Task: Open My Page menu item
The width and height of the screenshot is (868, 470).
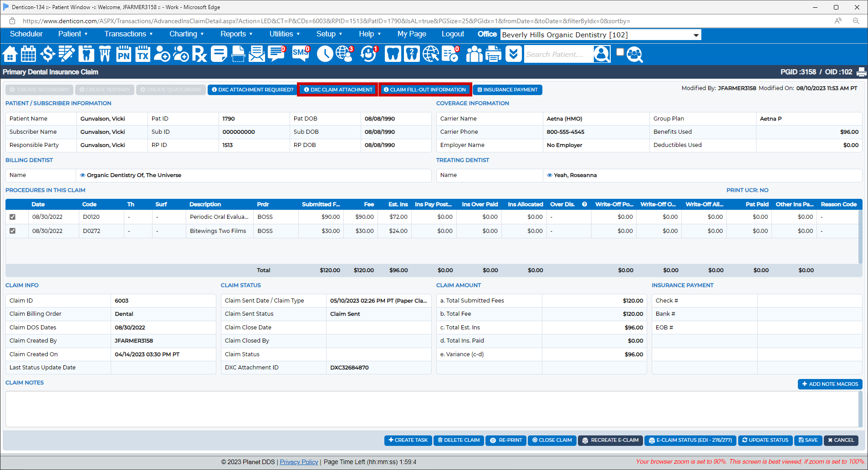Action: click(x=411, y=34)
